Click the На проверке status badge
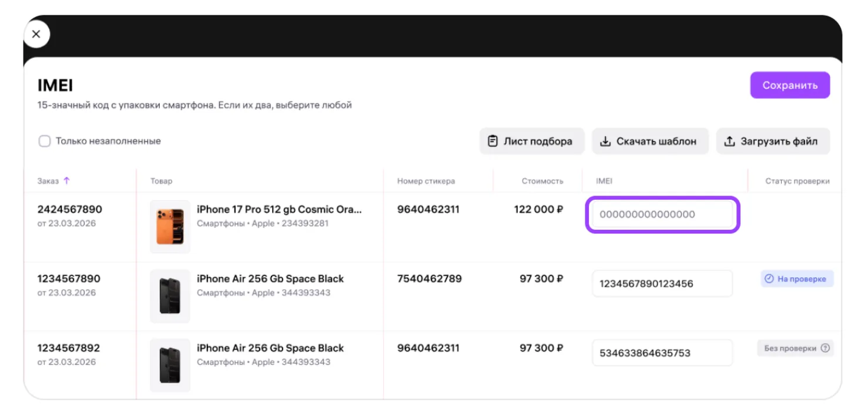The image size is (868, 416). coord(796,279)
